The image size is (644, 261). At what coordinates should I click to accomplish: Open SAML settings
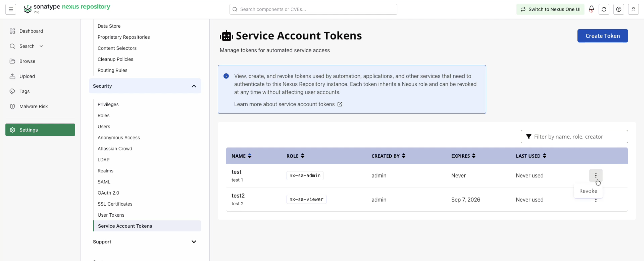pos(104,182)
